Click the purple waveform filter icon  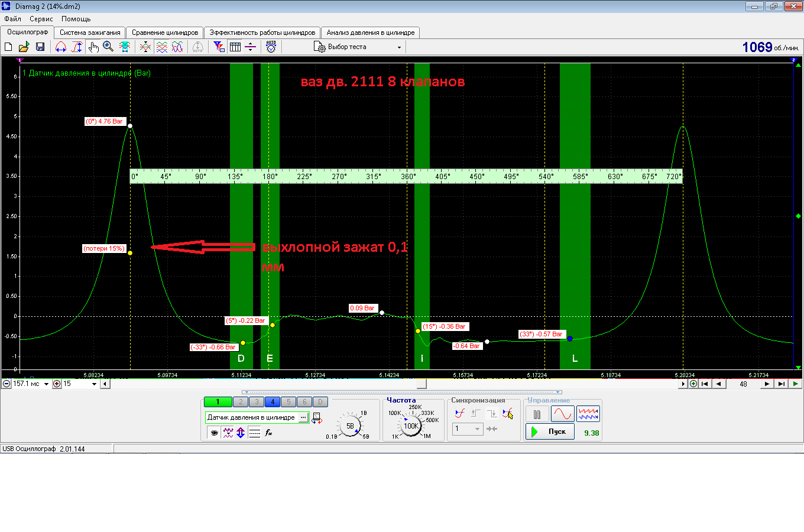[x=228, y=433]
